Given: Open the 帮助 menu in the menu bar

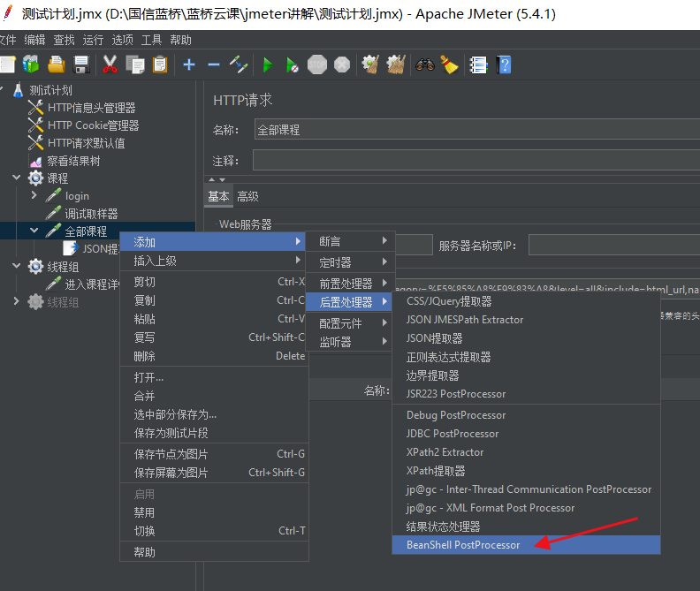Looking at the screenshot, I should click(x=181, y=40).
